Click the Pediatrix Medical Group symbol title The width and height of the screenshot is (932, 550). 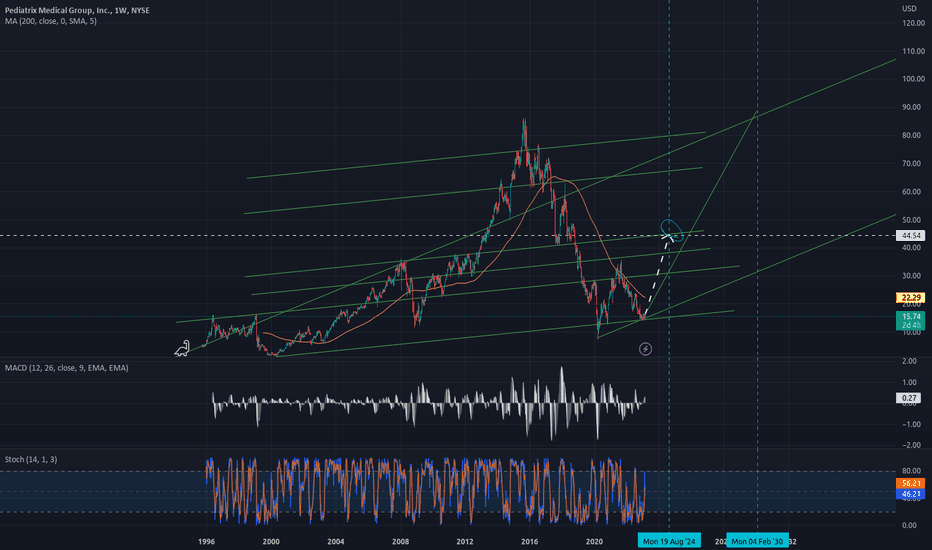[77, 10]
